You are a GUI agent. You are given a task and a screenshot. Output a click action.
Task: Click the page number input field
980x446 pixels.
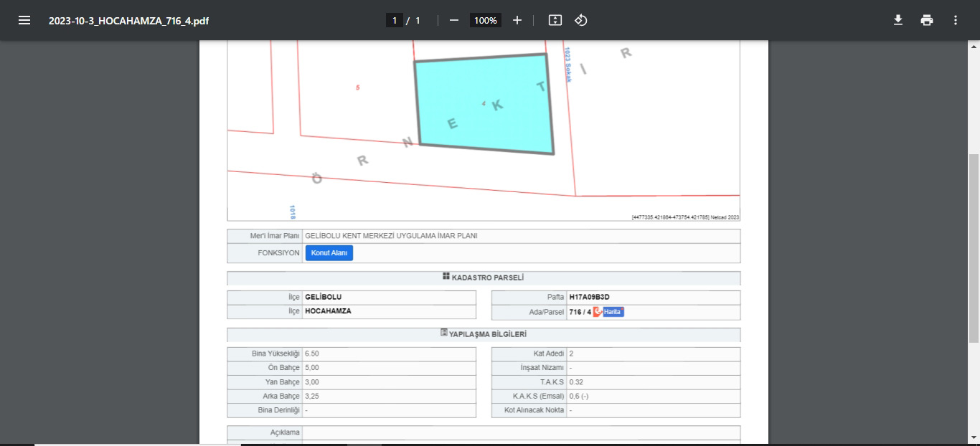(394, 21)
